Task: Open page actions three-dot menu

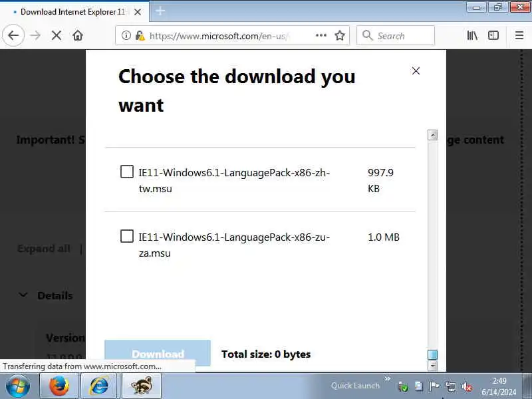Action: point(321,35)
